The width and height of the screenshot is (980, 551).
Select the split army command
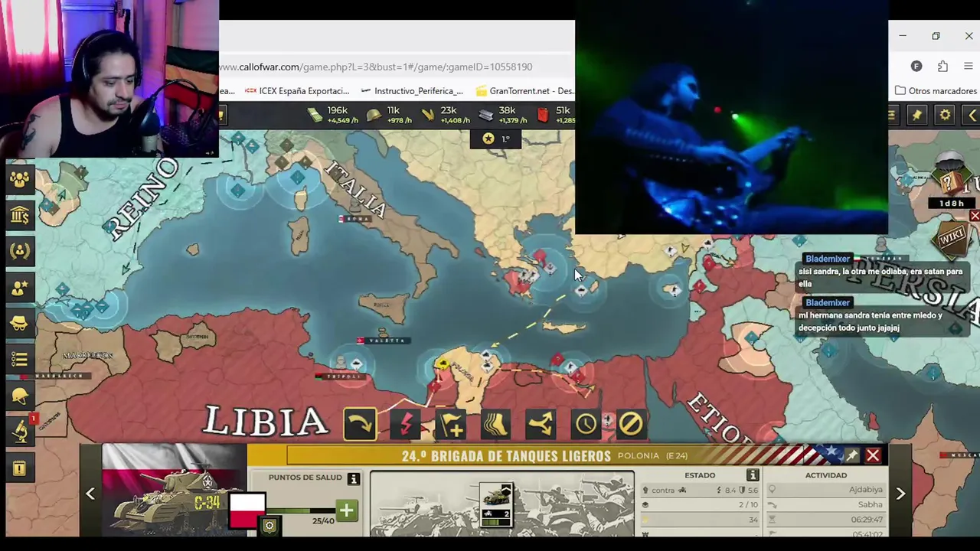[x=541, y=423]
